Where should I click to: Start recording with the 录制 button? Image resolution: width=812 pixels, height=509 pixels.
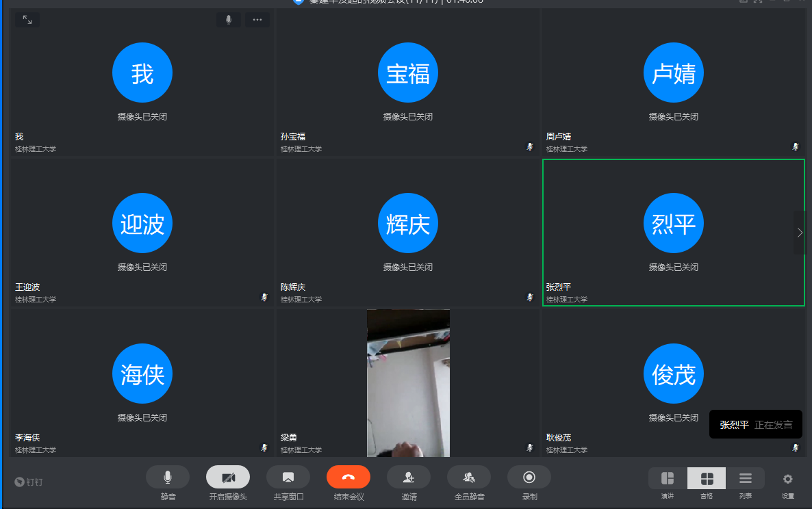click(529, 477)
